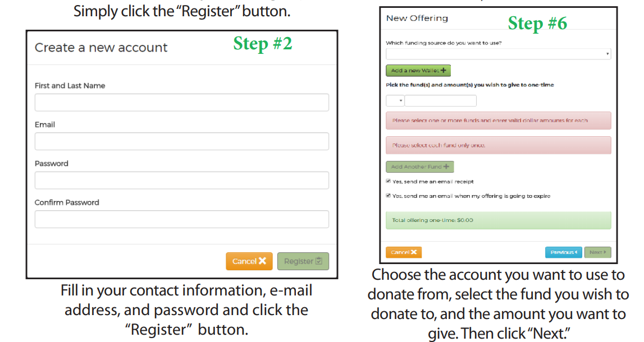Click the offering amount input box
644x342 pixels.
tap(441, 100)
